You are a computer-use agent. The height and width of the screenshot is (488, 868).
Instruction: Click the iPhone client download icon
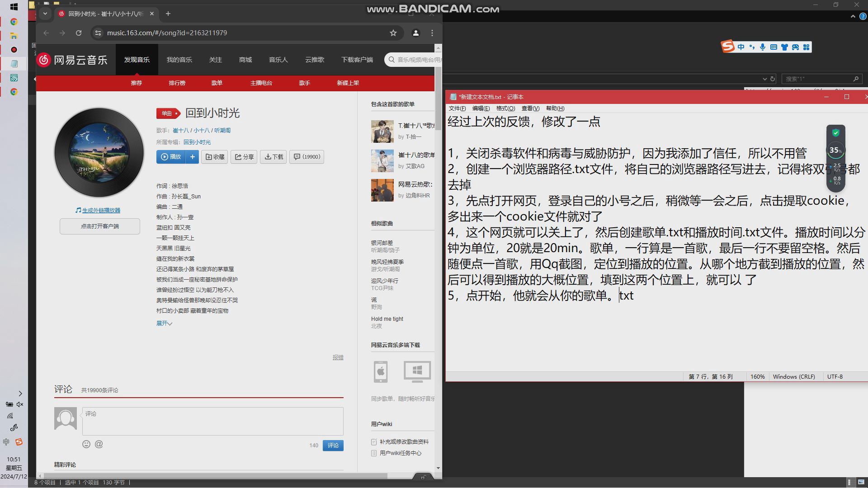(x=381, y=372)
